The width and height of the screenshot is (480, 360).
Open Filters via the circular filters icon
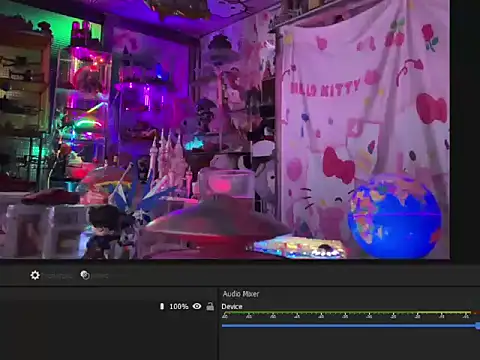click(x=85, y=275)
